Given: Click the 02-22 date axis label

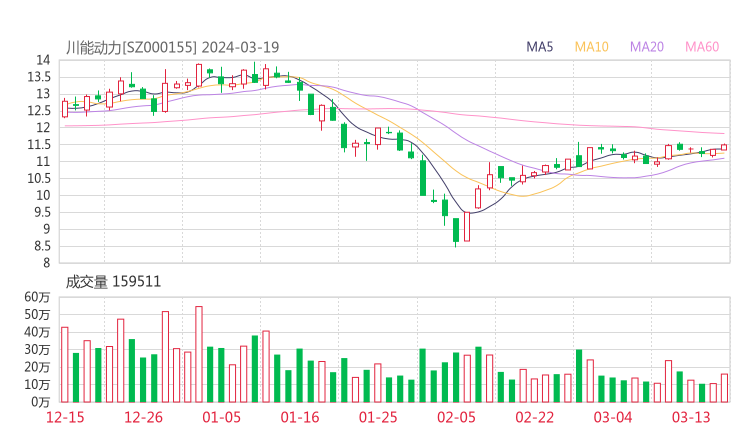Looking at the screenshot, I should pos(534,417).
